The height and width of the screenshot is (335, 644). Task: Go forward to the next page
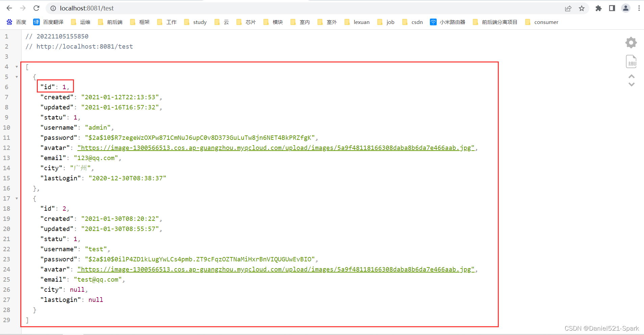tap(23, 8)
